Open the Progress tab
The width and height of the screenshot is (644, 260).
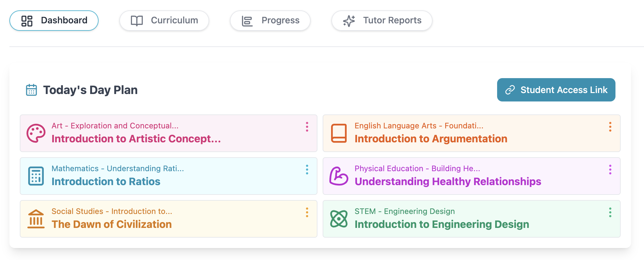pos(270,20)
